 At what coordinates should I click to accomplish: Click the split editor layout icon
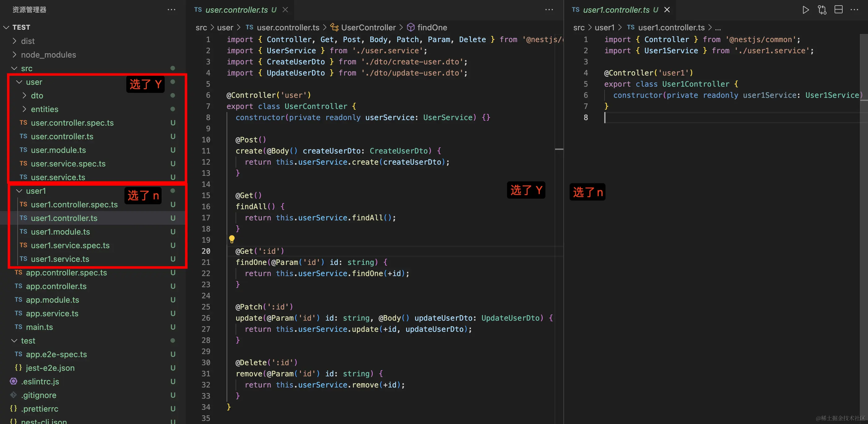[838, 10]
